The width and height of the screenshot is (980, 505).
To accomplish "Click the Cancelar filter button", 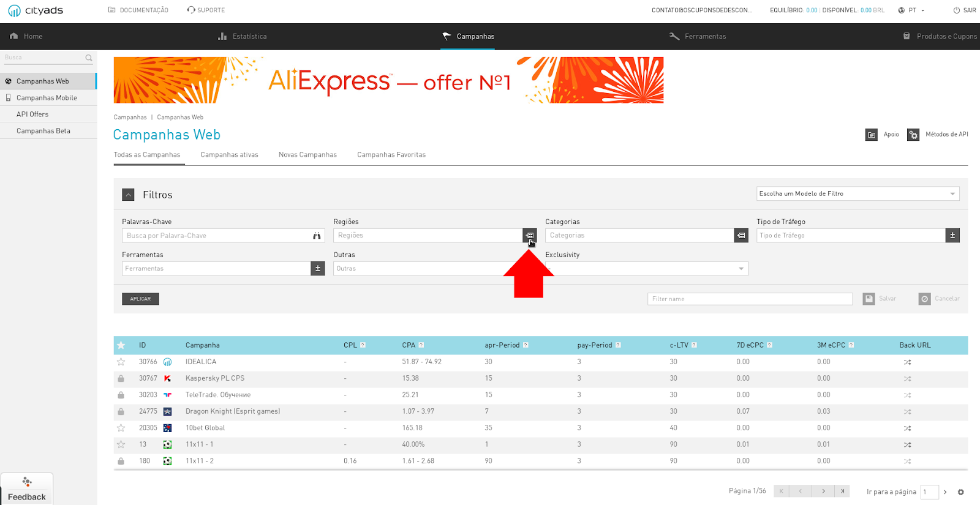I will point(939,299).
